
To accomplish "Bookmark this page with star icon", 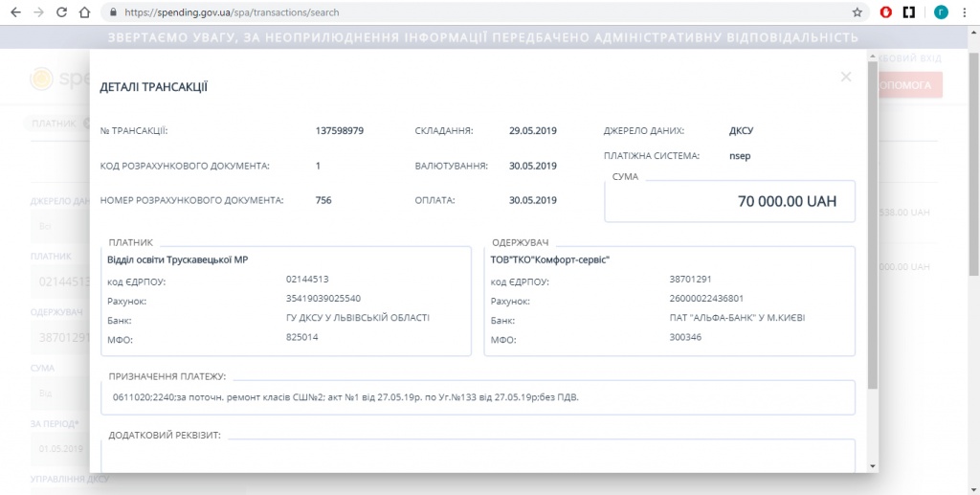I will 857,12.
